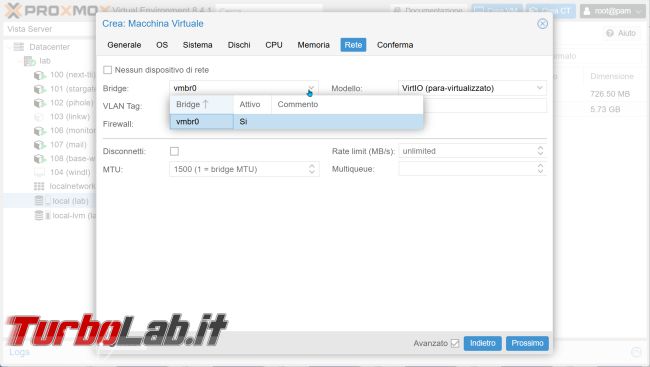Viewport: 650px width, 367px height.
Task: Collapse the Bridge dropdown arrow
Action: [x=311, y=88]
